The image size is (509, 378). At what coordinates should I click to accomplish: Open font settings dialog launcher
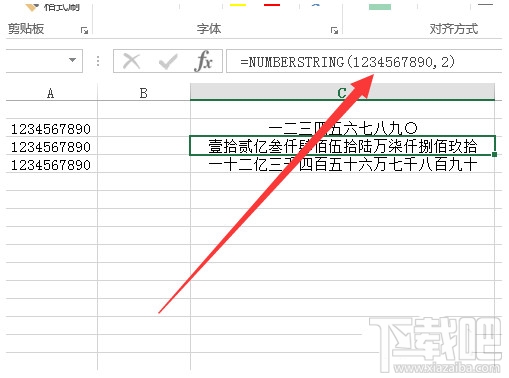point(334,31)
